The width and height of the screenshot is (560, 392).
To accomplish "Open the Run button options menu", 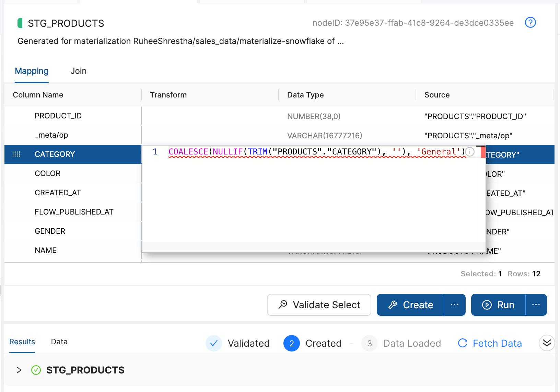I will pos(536,305).
